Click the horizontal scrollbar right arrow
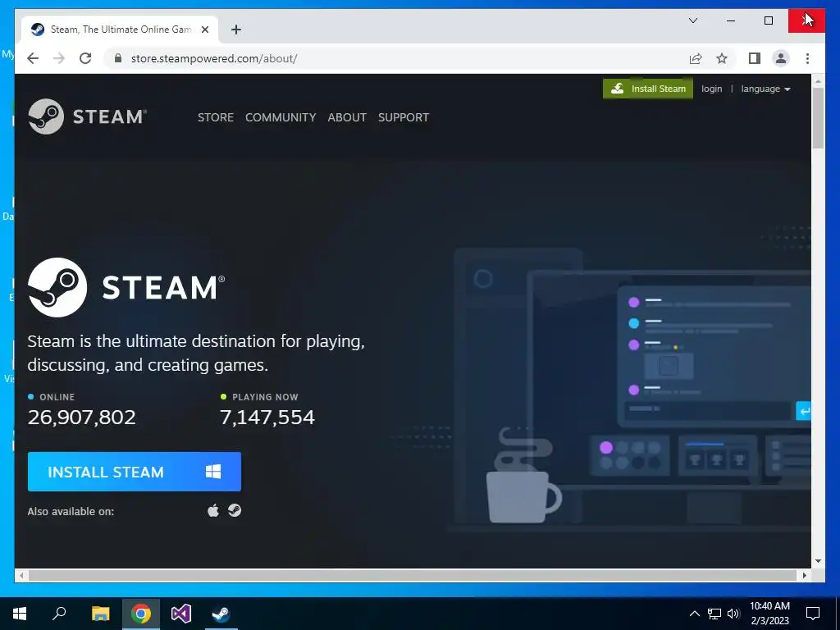Screen dimensions: 840x630 [804, 575]
